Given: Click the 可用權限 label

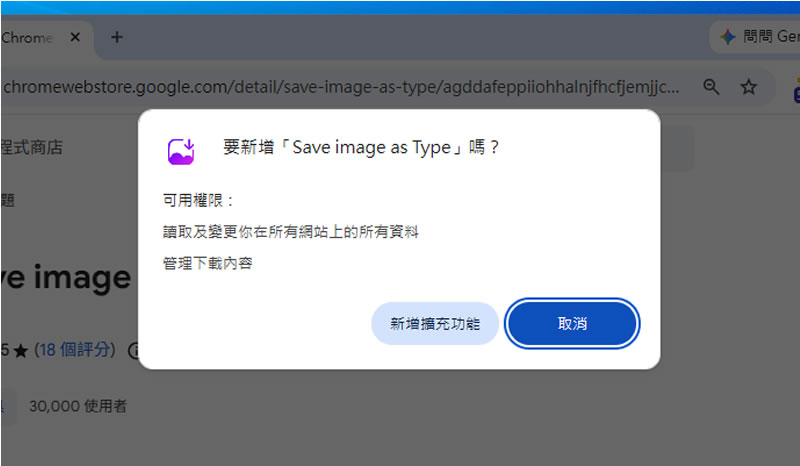Looking at the screenshot, I should 198,201.
